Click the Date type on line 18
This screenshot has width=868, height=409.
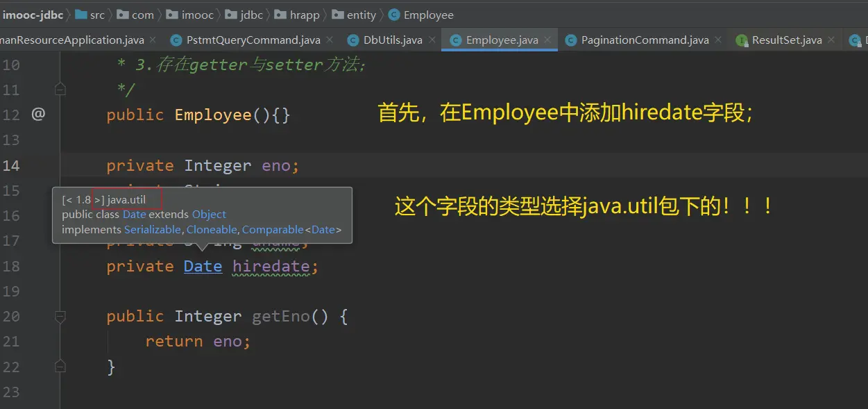tap(203, 266)
